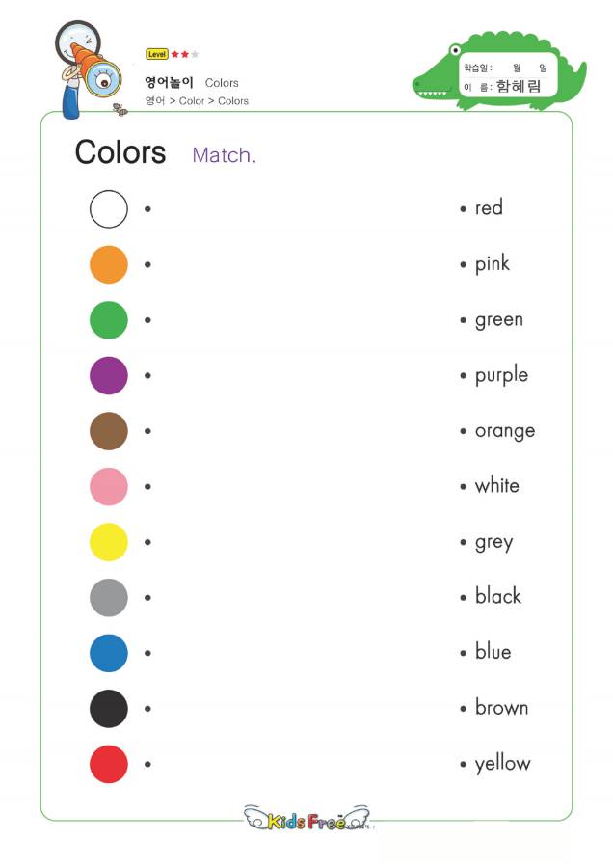Select the white color circle
Image resolution: width=613 pixels, height=868 pixels.
point(109,208)
